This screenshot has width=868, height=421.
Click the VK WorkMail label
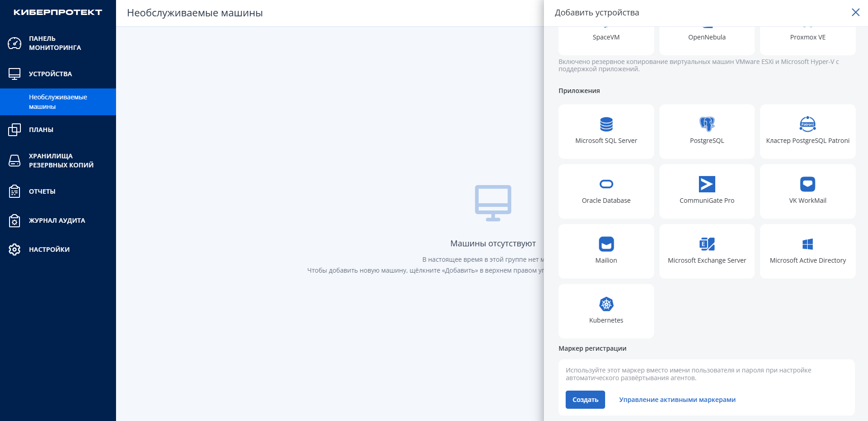[x=808, y=201]
